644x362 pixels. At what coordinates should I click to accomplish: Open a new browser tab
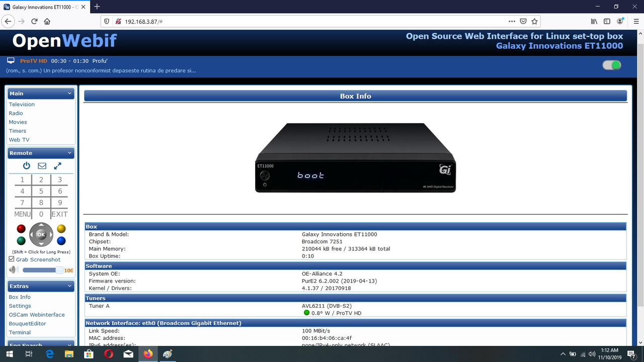click(97, 7)
